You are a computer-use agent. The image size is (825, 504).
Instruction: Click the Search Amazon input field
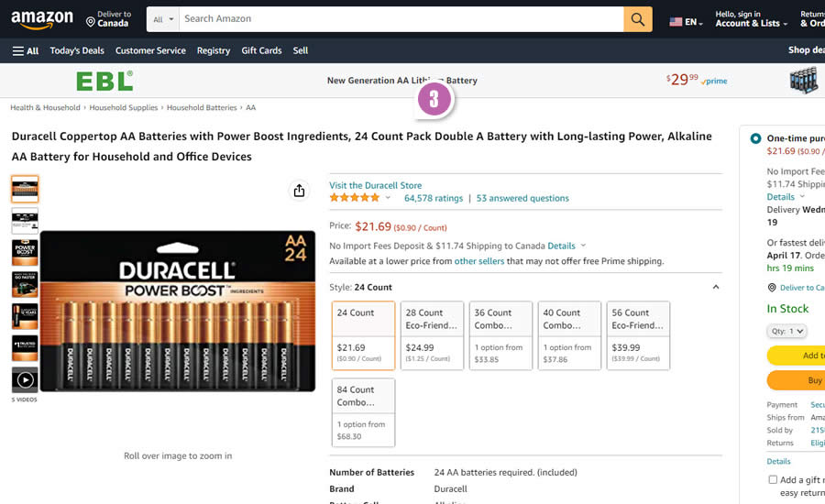point(401,19)
